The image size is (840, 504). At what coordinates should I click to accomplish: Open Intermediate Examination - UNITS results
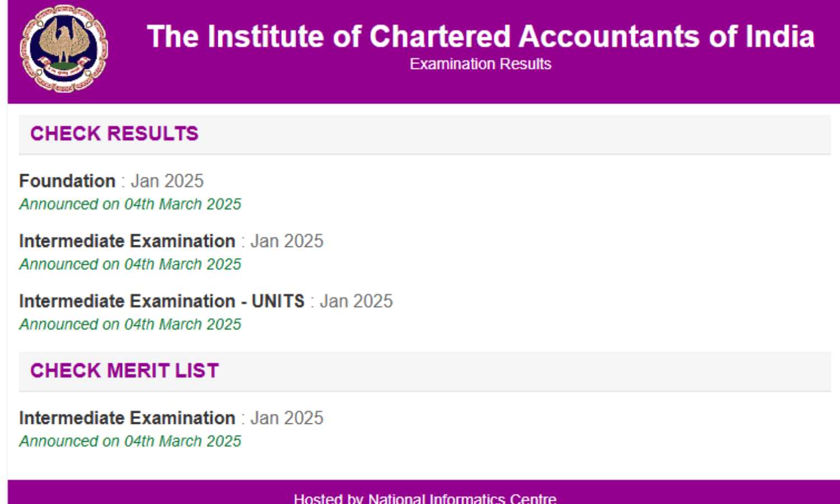click(x=161, y=301)
